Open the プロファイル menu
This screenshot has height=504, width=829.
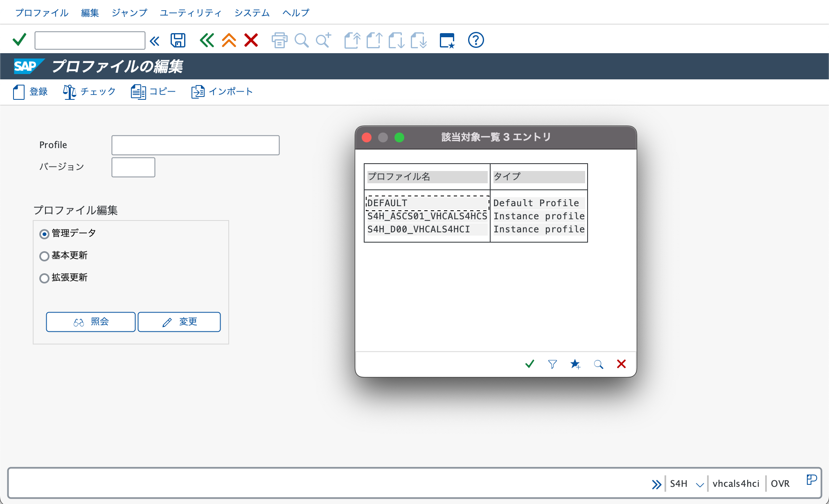pos(41,13)
